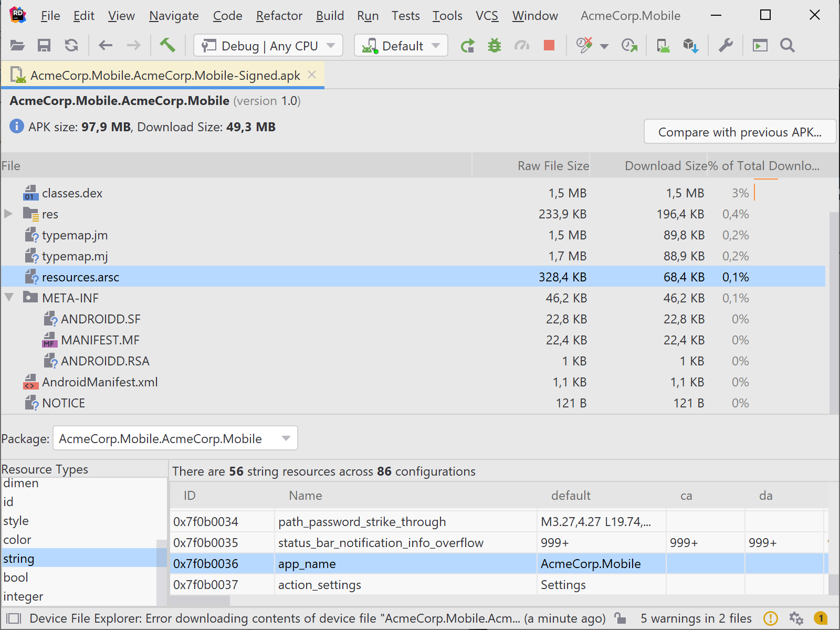Select ANDROIDD.SF file row
The image size is (840, 630).
click(413, 319)
